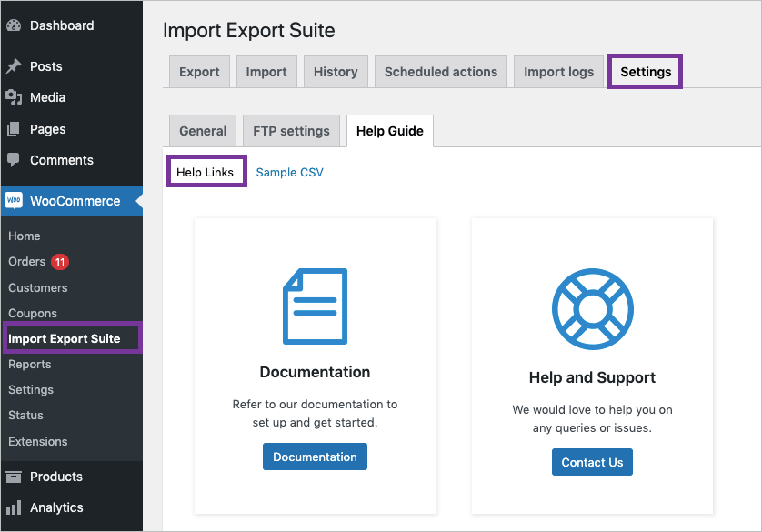Screen dimensions: 762x532
Task: Open the General settings sub-tab
Action: (203, 131)
